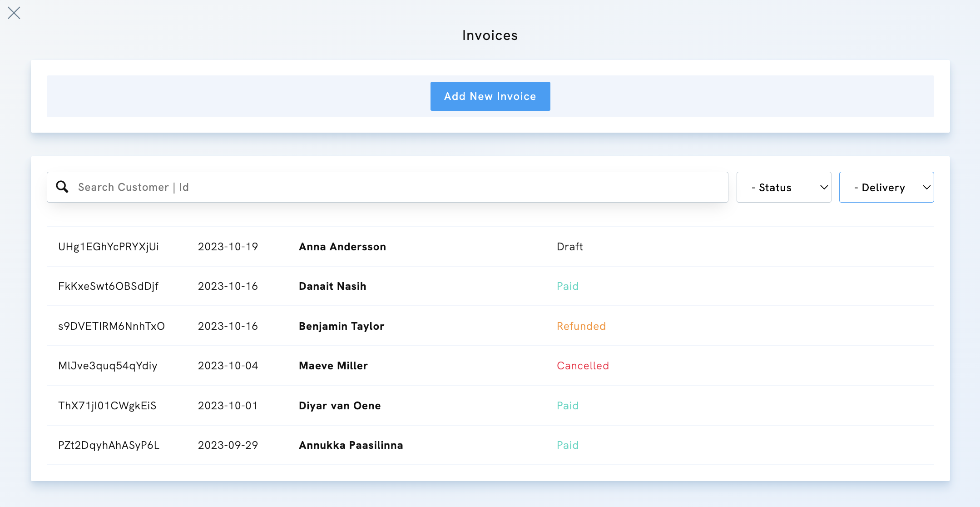Close the Invoices view with the X icon
980x507 pixels.
[x=14, y=13]
